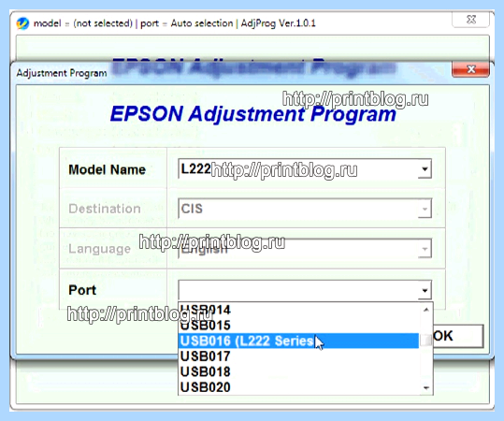Close the AdjProg main window
The width and height of the screenshot is (504, 421).
(471, 20)
